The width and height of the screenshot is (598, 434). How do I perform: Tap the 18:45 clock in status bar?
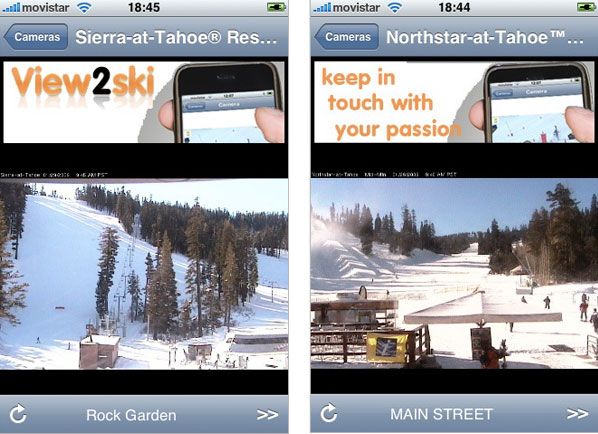[144, 7]
